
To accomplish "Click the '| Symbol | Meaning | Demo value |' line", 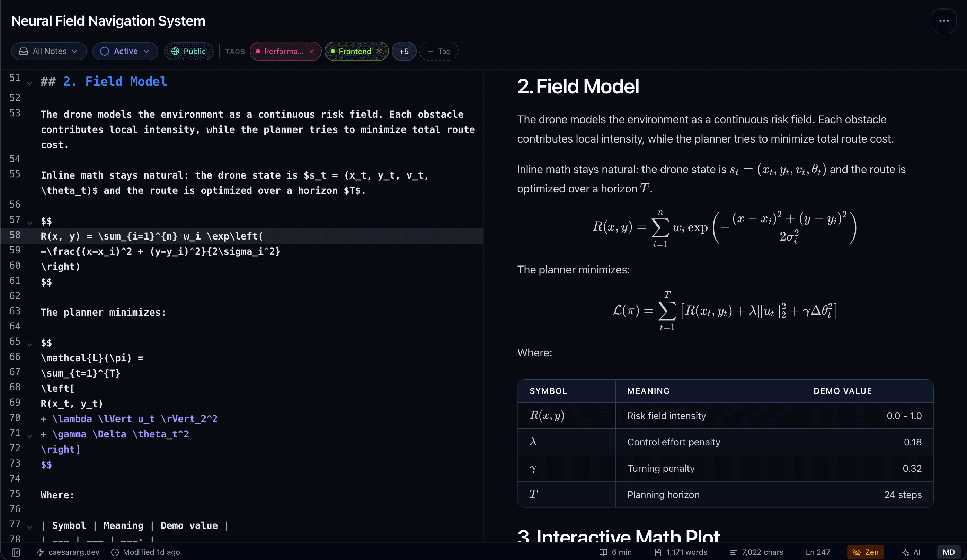I will point(135,525).
